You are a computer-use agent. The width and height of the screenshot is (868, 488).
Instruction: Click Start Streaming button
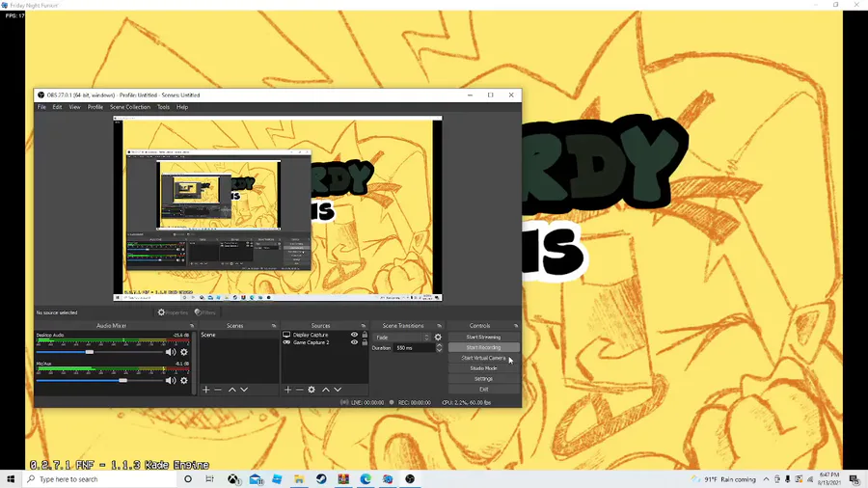(x=483, y=337)
